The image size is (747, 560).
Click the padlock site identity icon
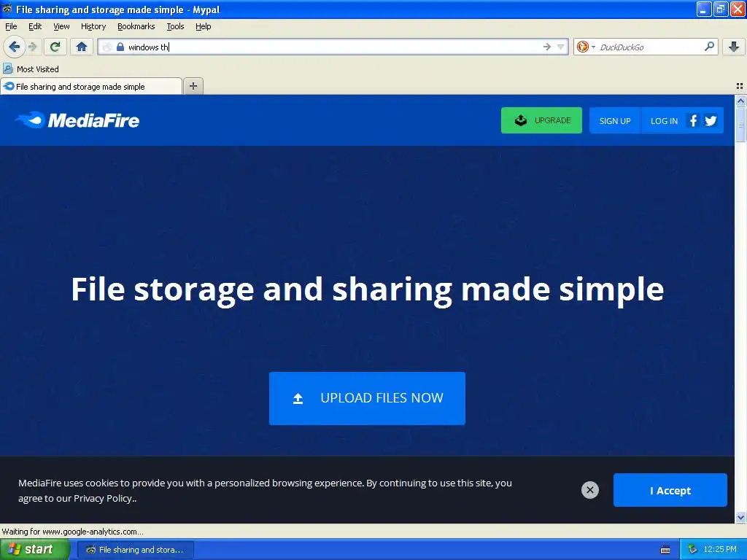click(120, 47)
